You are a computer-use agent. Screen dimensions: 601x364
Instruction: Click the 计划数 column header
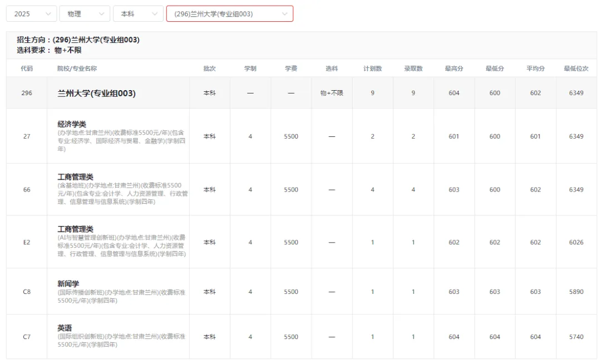click(372, 68)
